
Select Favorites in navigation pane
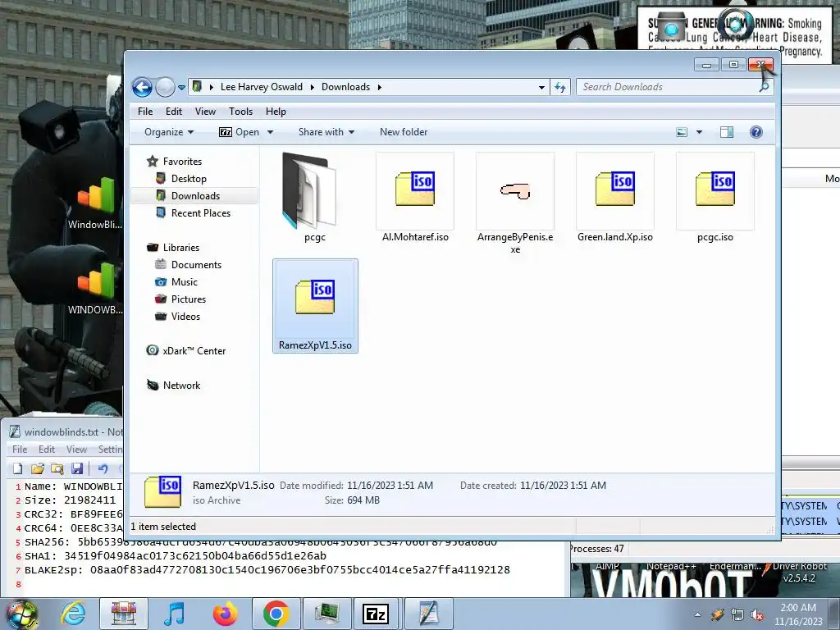click(182, 162)
